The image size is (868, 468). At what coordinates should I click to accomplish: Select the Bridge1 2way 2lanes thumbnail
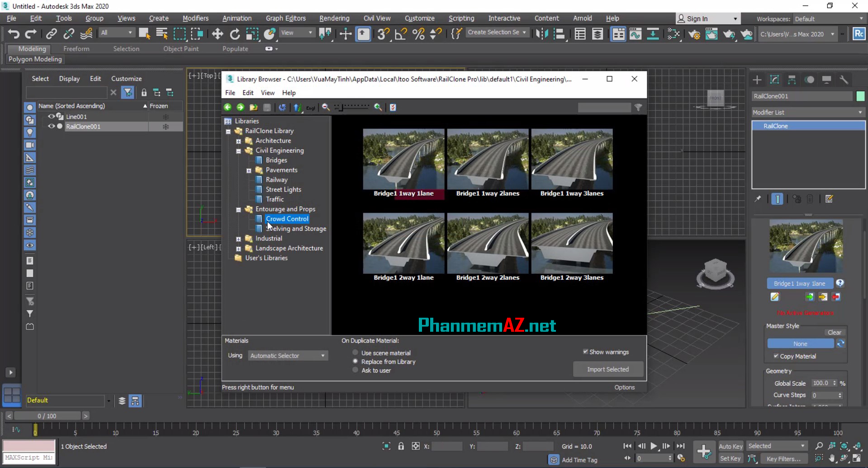point(488,244)
